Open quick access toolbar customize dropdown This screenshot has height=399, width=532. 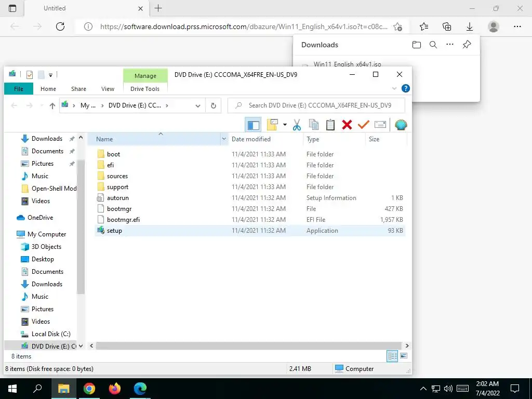50,75
